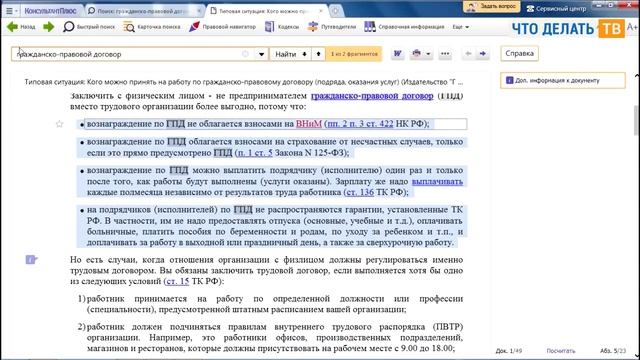This screenshot has width=640, height=360.
Task: Click the 'Абз. 5/23' status text
Action: pos(613,351)
